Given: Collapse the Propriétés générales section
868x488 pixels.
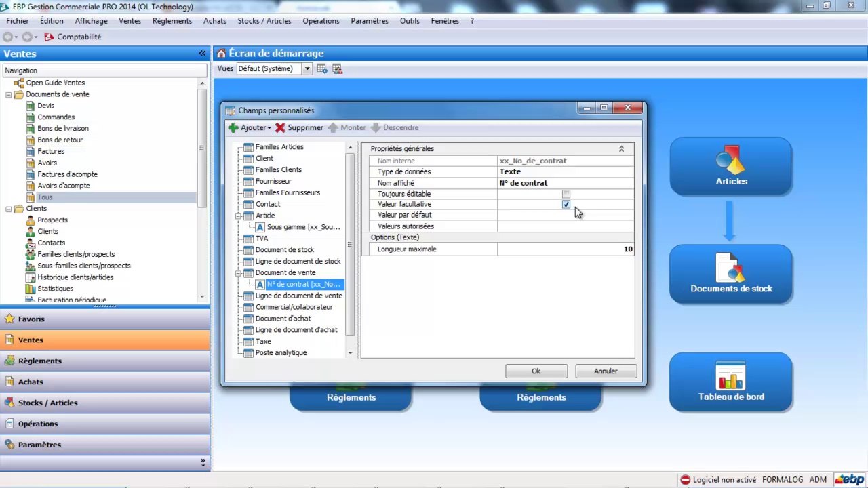Looking at the screenshot, I should point(621,149).
